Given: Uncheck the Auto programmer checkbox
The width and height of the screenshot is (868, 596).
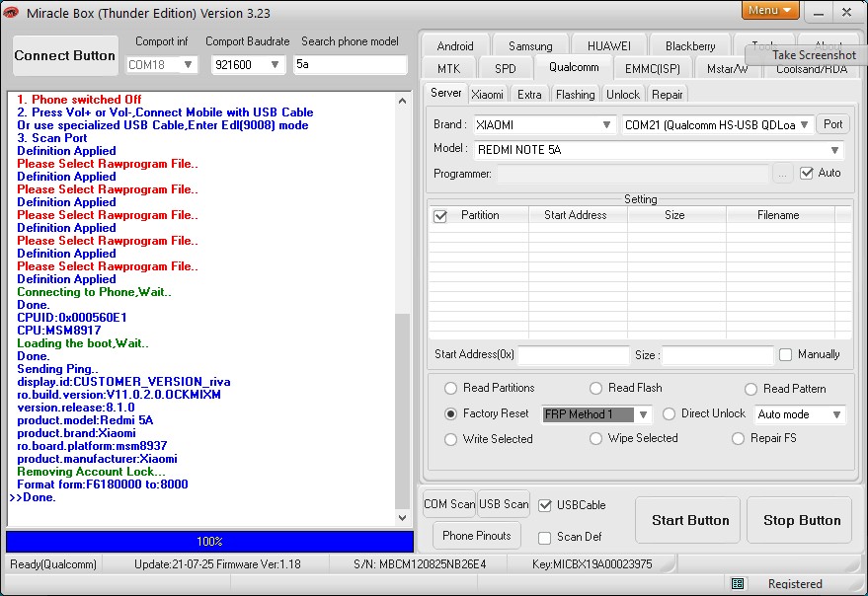Looking at the screenshot, I should (x=807, y=174).
